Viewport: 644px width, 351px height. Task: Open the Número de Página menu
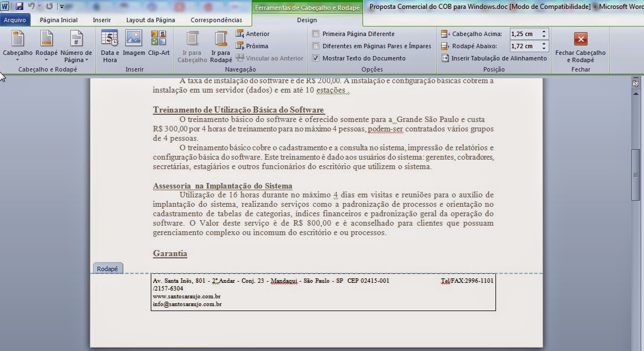pos(76,46)
